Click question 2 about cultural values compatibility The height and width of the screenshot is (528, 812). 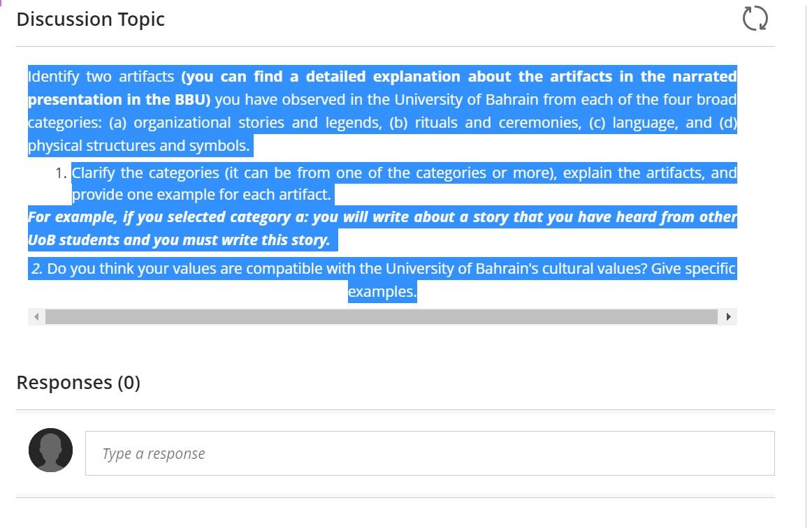382,268
